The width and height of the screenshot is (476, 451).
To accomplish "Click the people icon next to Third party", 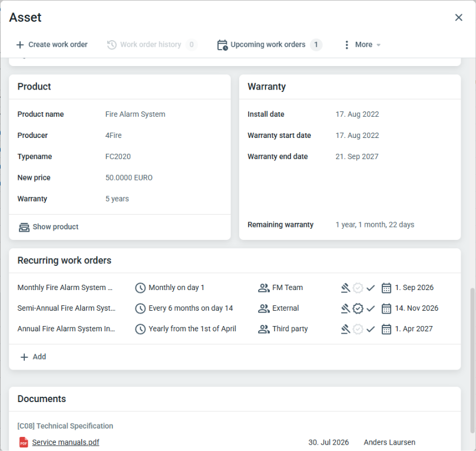I will 264,329.
